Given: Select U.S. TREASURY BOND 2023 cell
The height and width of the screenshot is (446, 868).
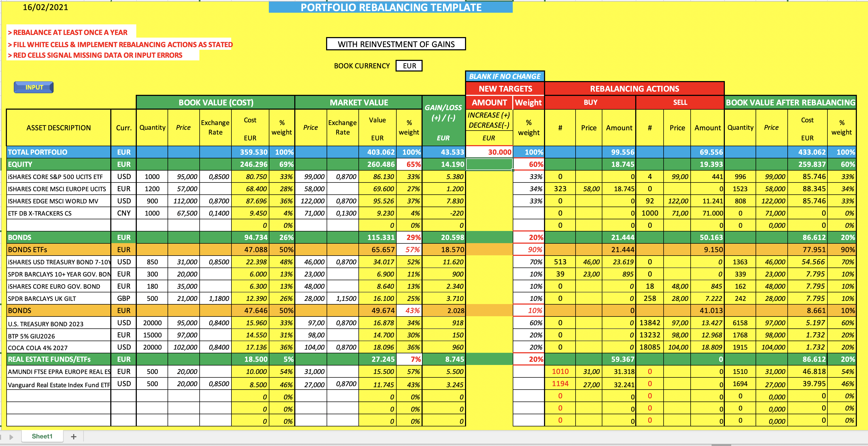Looking at the screenshot, I should 59,323.
